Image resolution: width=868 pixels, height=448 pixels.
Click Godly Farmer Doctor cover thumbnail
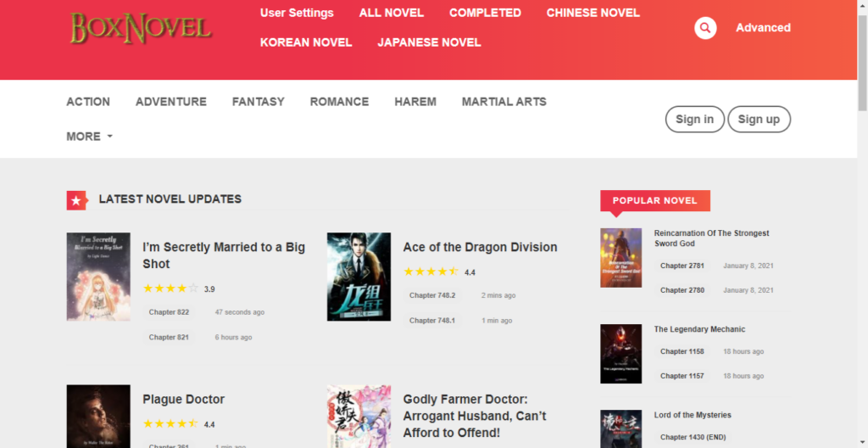[359, 417]
